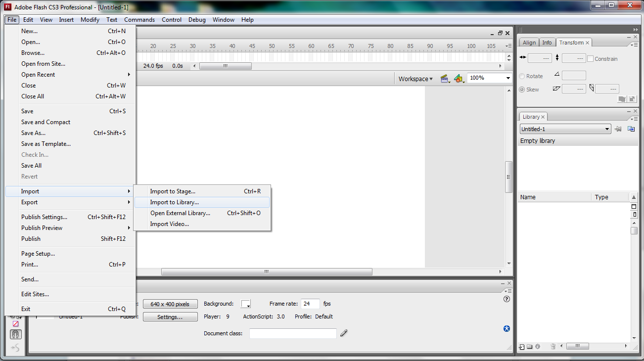The width and height of the screenshot is (644, 361).
Task: Minimize the Library panel
Action: pyautogui.click(x=628, y=112)
